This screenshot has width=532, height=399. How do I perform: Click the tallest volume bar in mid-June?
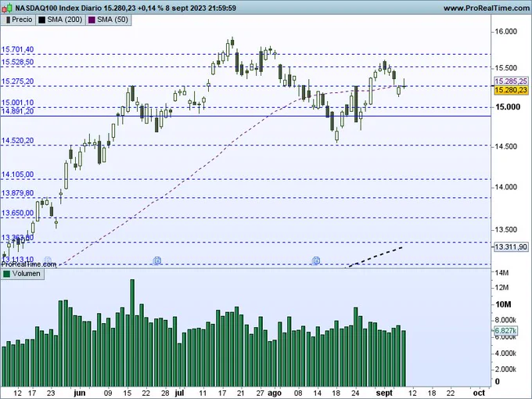[x=132, y=332]
